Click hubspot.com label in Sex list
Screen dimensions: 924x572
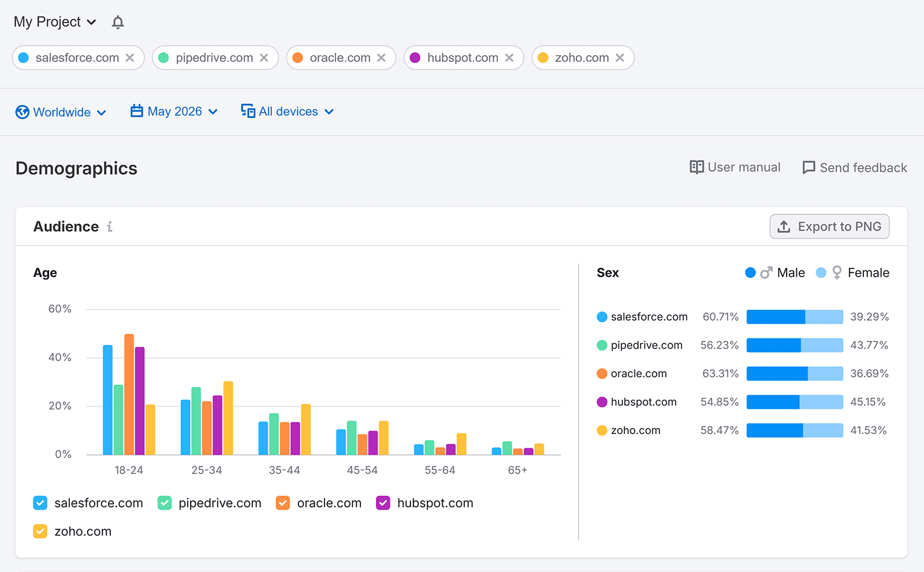(x=644, y=402)
